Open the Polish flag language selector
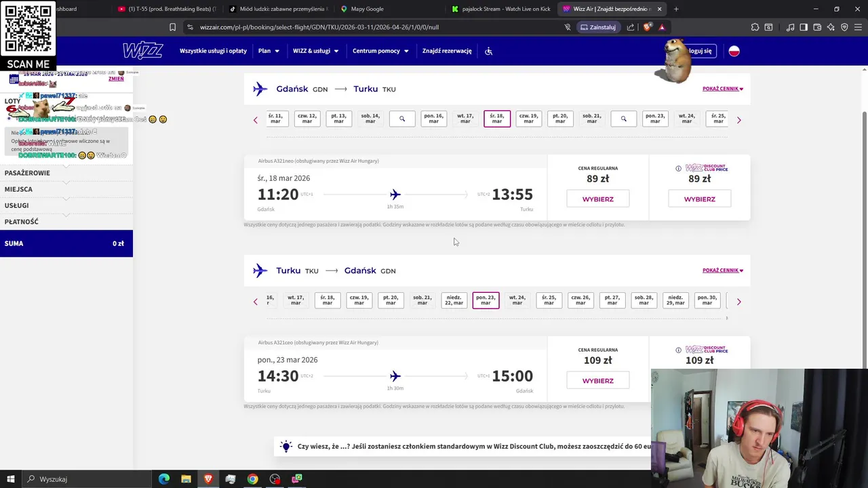868x488 pixels. click(734, 51)
